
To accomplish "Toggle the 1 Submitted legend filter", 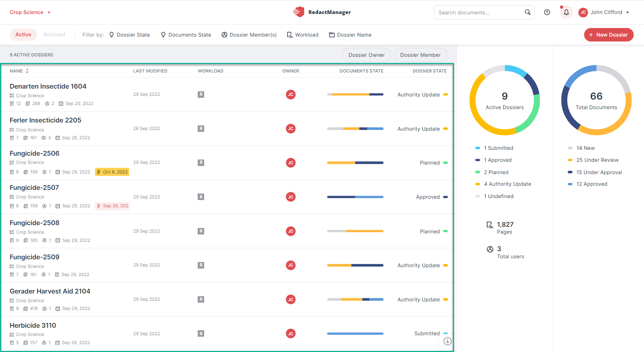I will pos(494,148).
